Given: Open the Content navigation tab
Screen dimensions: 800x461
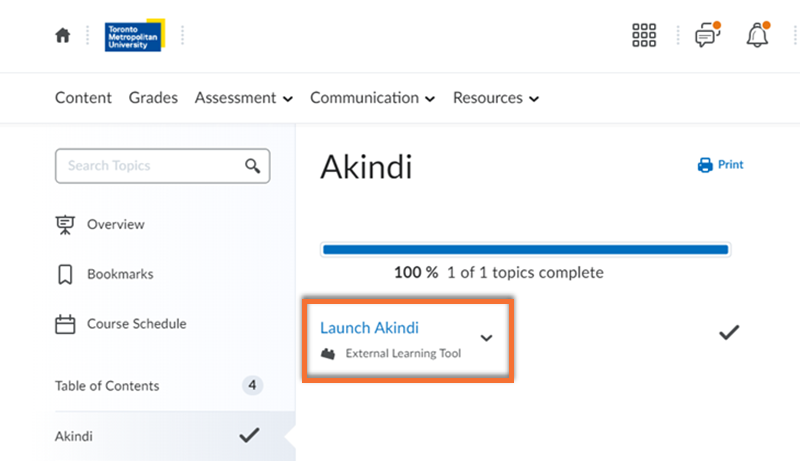Looking at the screenshot, I should (x=83, y=98).
